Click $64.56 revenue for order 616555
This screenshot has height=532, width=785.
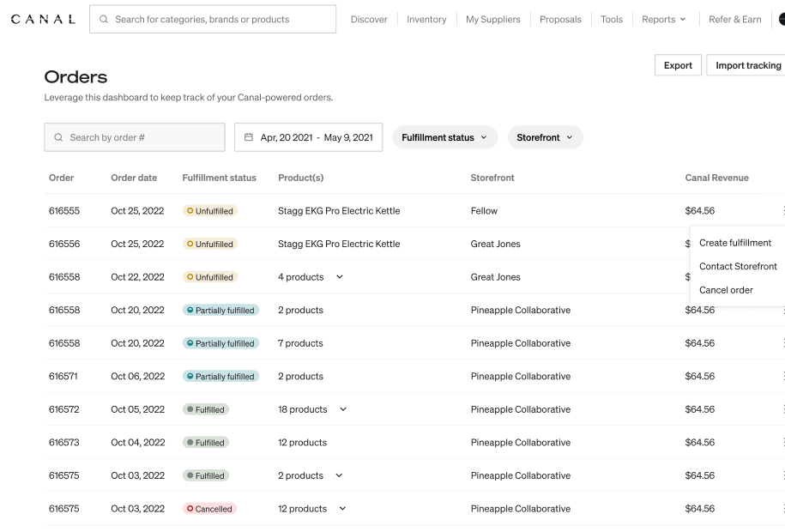(700, 211)
